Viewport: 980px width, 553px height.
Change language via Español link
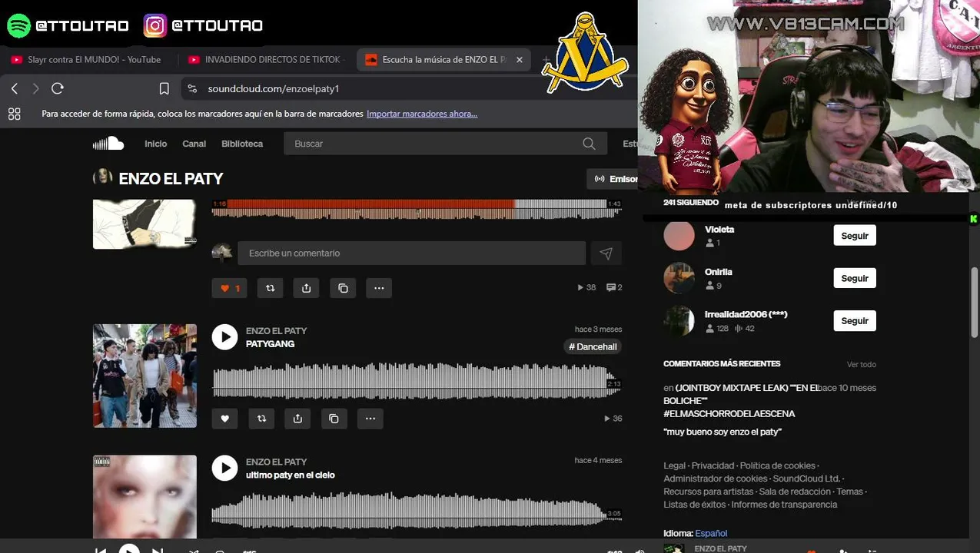[711, 533]
